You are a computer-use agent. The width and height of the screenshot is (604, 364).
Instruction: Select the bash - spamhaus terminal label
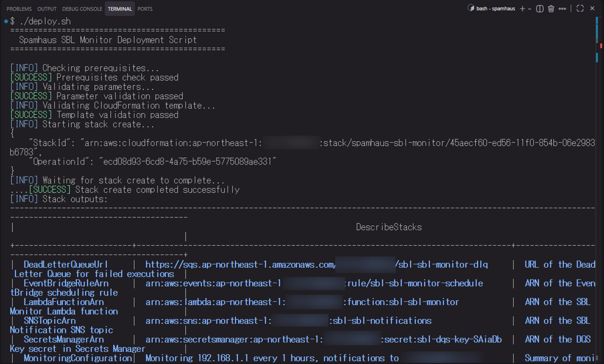click(x=495, y=8)
